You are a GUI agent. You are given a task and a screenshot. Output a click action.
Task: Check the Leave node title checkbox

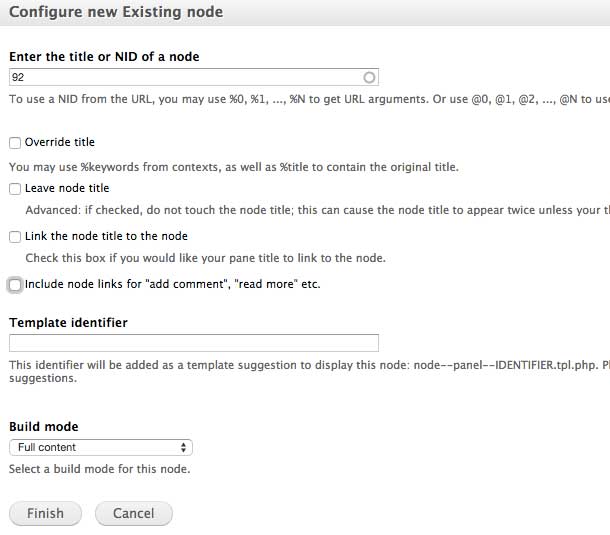(15, 189)
